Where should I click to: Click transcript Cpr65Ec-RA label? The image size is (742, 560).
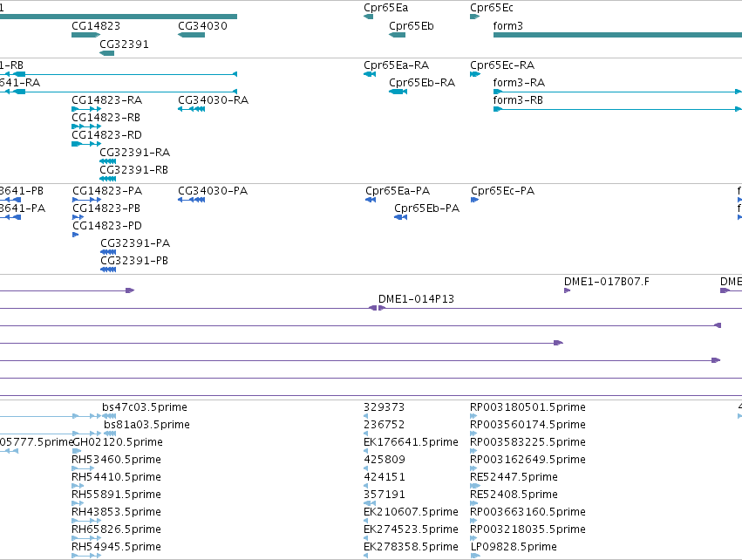[502, 65]
